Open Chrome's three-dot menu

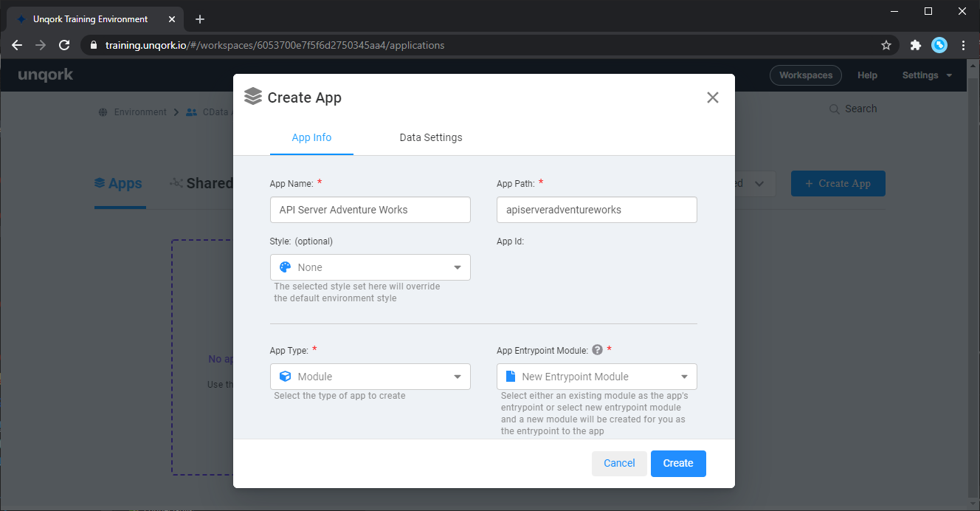coord(963,45)
